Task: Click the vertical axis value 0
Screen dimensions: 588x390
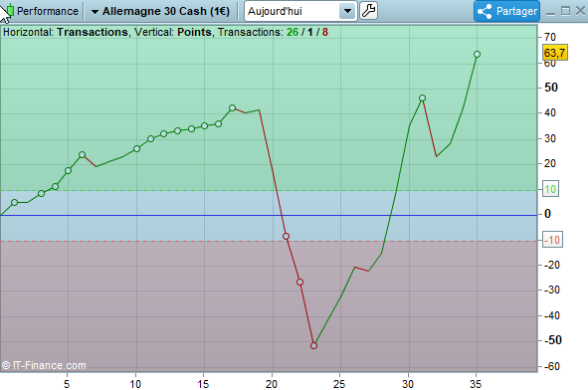Action: (547, 214)
